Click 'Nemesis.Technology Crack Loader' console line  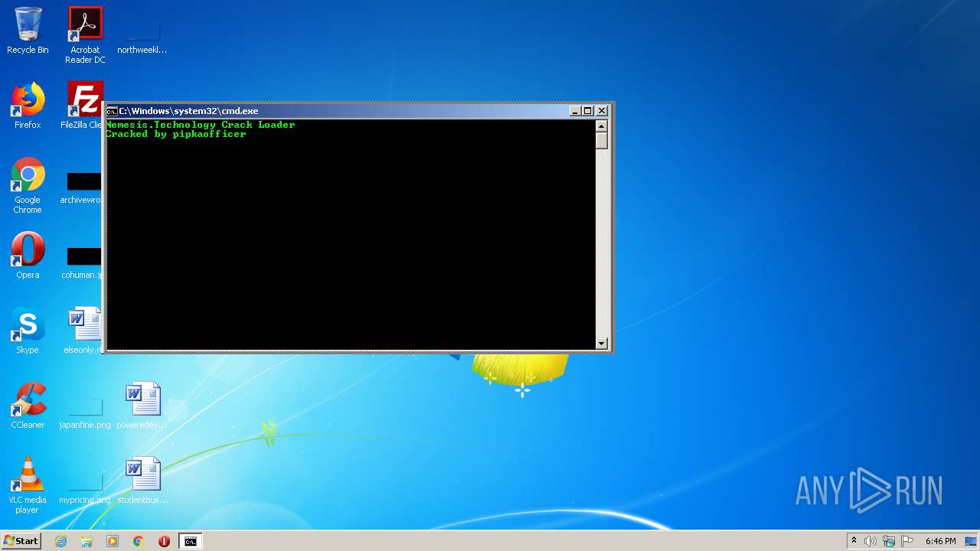[200, 125]
